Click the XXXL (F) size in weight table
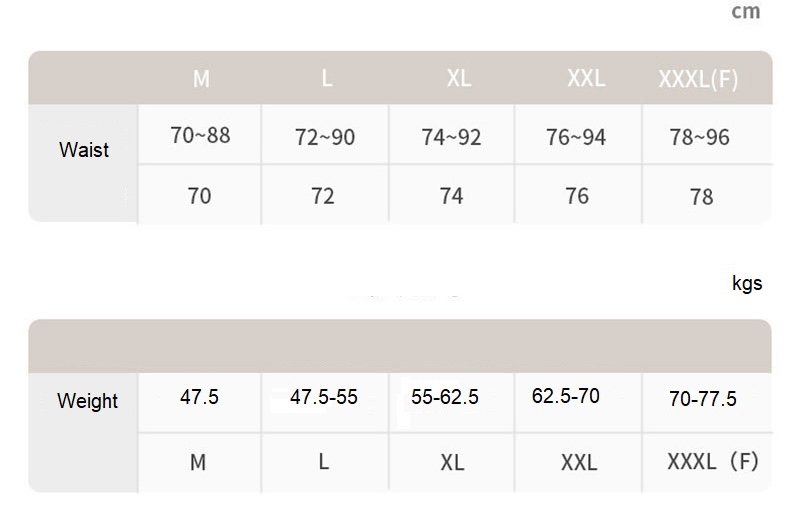Image resolution: width=800 pixels, height=532 pixels. pos(713,462)
